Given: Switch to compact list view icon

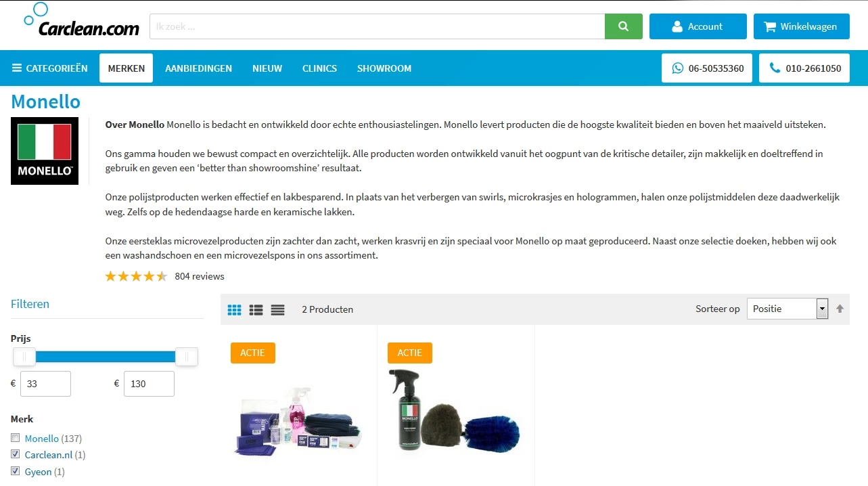Looking at the screenshot, I should click(277, 309).
